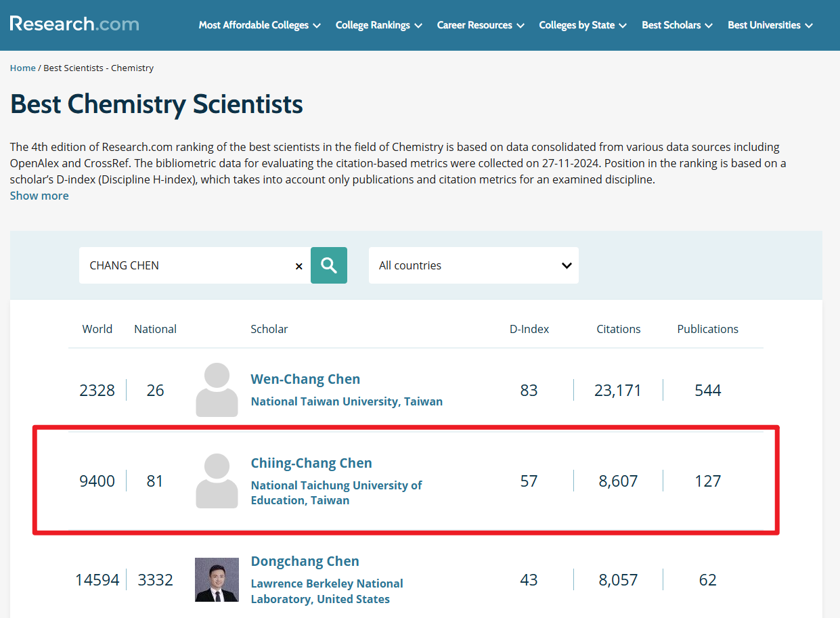Click D-Index value 43
The width and height of the screenshot is (840, 618).
[529, 580]
